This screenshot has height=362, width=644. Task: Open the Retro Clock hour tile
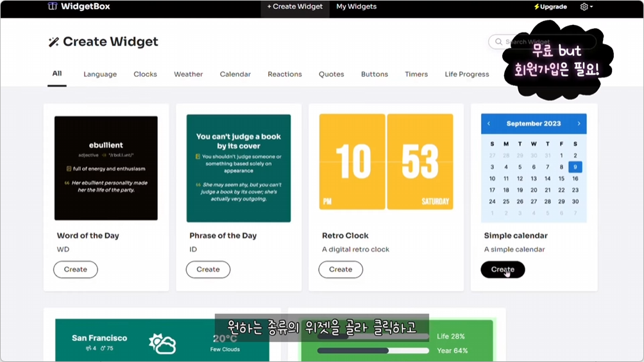(352, 161)
